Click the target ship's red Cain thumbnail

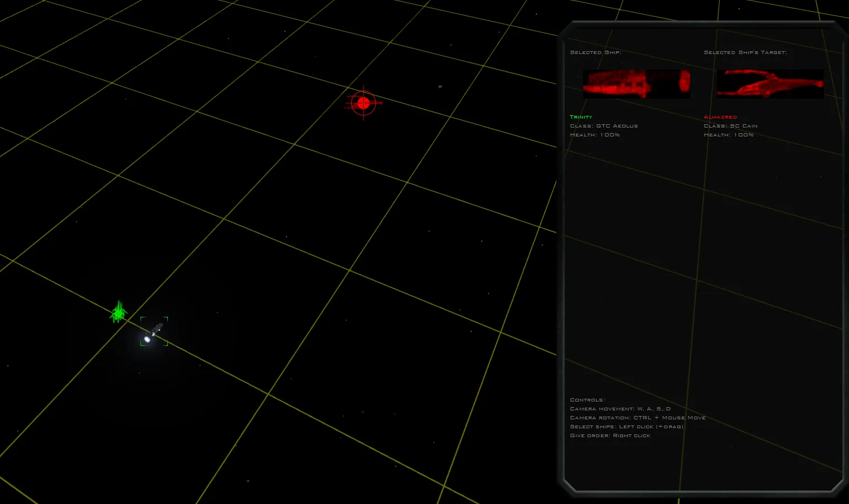770,84
